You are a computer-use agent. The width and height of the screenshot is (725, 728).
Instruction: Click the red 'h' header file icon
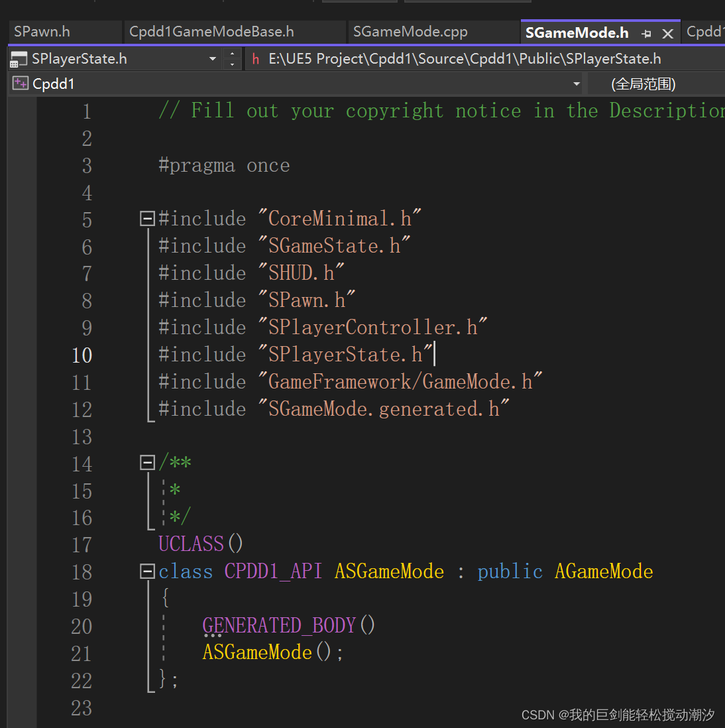tap(255, 58)
